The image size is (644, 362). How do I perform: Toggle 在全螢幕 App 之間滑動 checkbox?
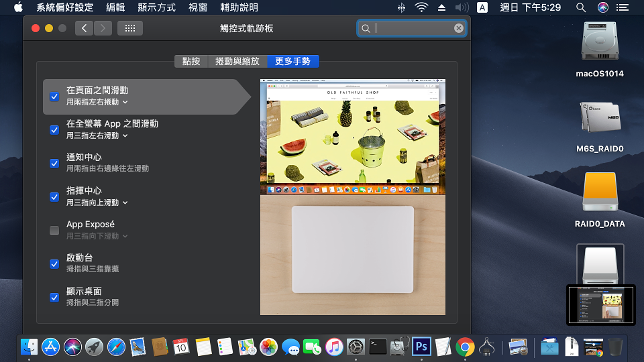coord(54,130)
